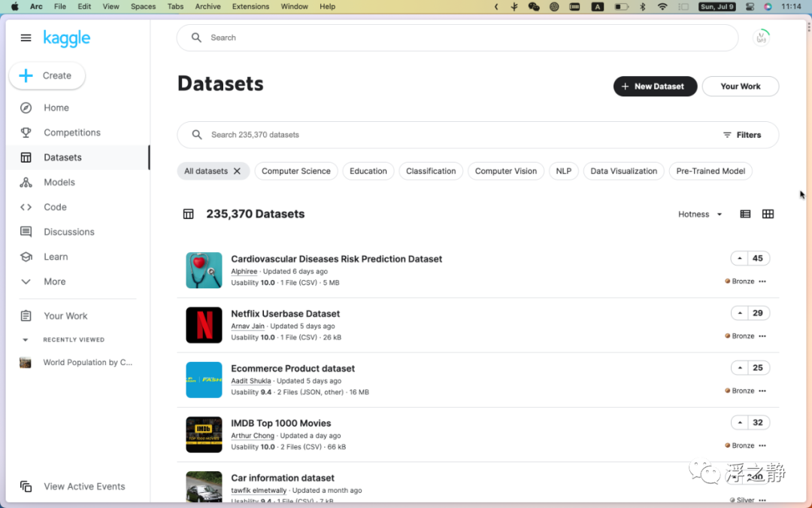The image size is (812, 508).
Task: Remove the All datasets filter chip
Action: 237,171
